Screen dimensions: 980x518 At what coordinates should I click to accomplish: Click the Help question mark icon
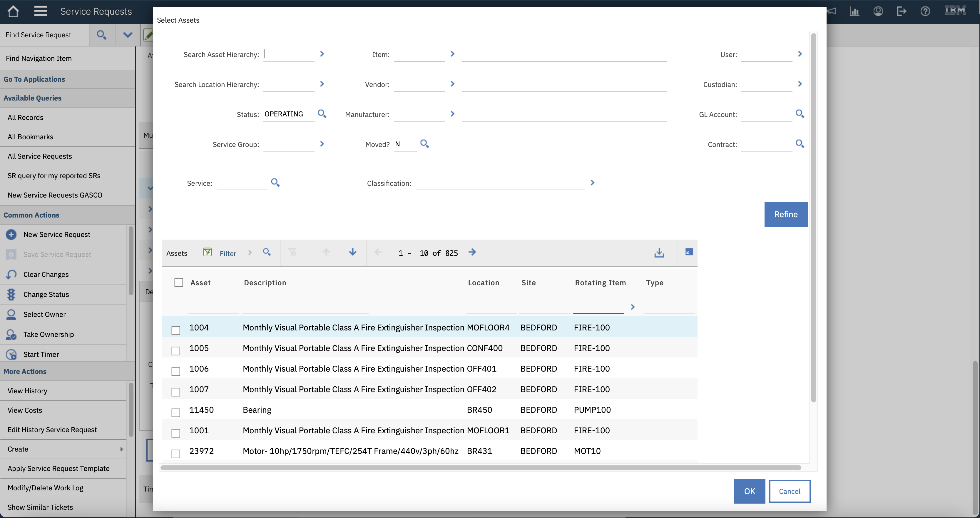click(x=925, y=11)
